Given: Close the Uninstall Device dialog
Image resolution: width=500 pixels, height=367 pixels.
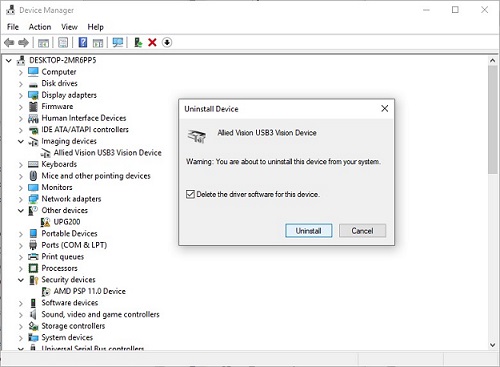Looking at the screenshot, I should pos(385,109).
